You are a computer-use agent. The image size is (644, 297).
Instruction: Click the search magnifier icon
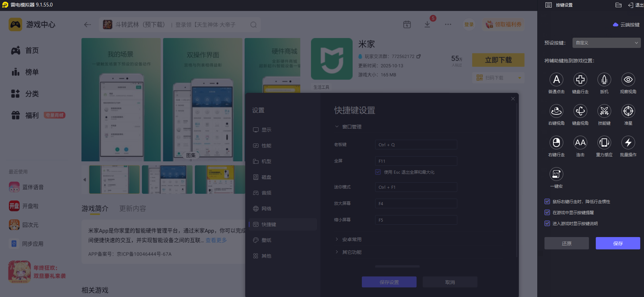tap(253, 25)
